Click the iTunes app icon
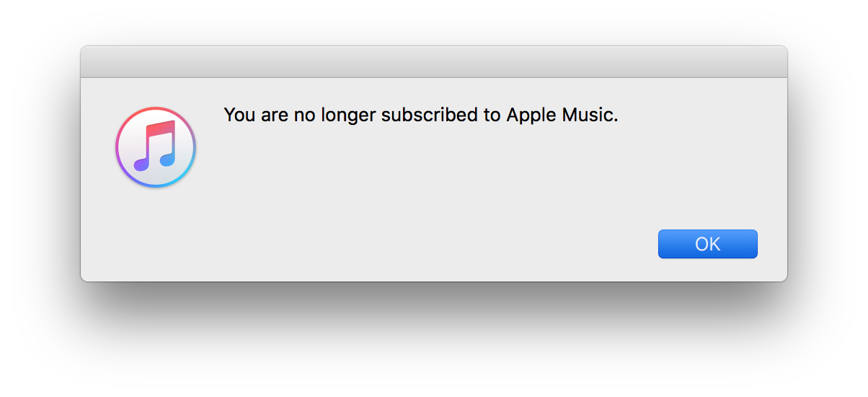 tap(156, 147)
